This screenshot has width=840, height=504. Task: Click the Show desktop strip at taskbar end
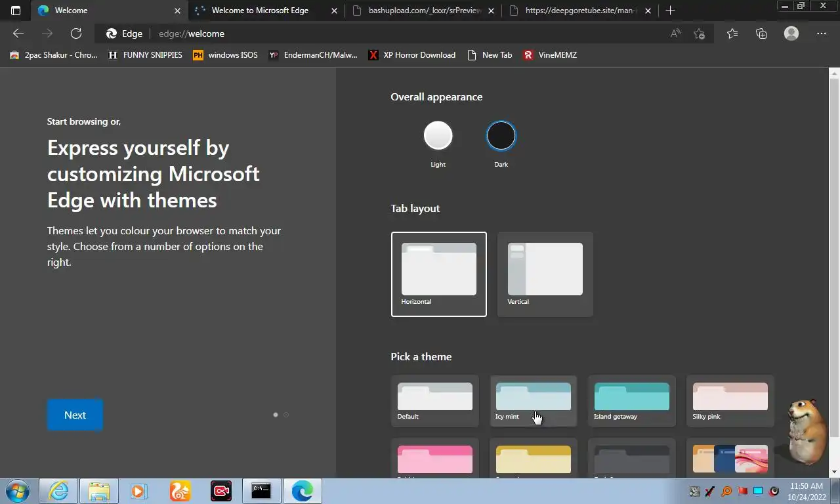(x=835, y=491)
